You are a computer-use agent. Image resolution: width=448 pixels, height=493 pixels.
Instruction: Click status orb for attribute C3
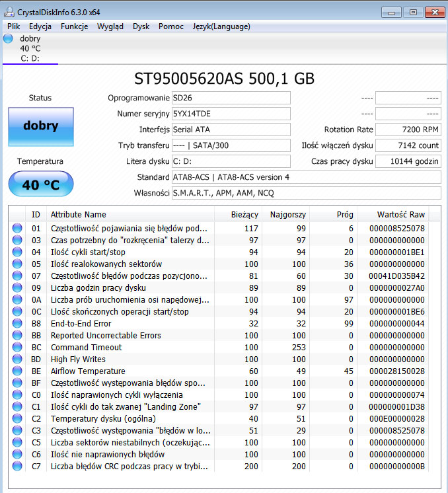click(x=17, y=430)
